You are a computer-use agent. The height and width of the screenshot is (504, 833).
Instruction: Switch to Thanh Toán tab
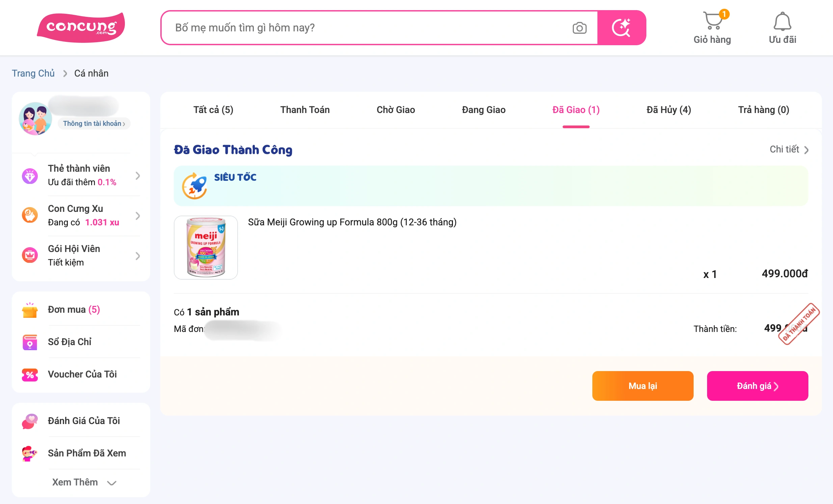click(x=305, y=110)
